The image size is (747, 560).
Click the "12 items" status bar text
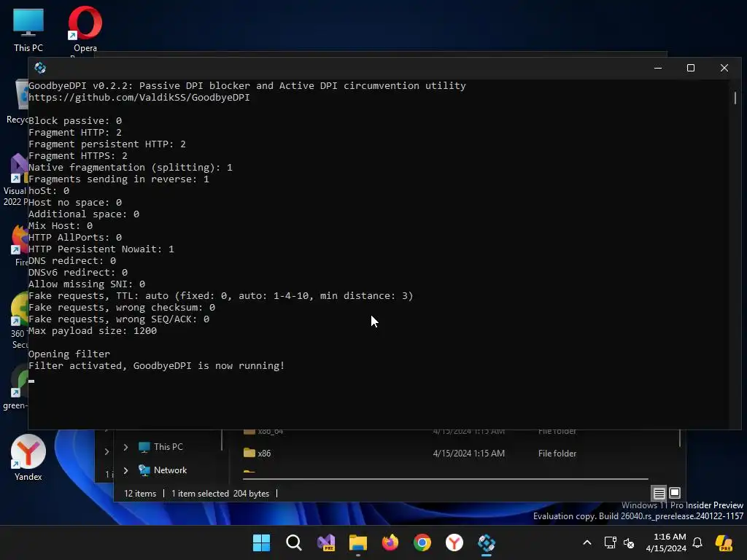140,494
